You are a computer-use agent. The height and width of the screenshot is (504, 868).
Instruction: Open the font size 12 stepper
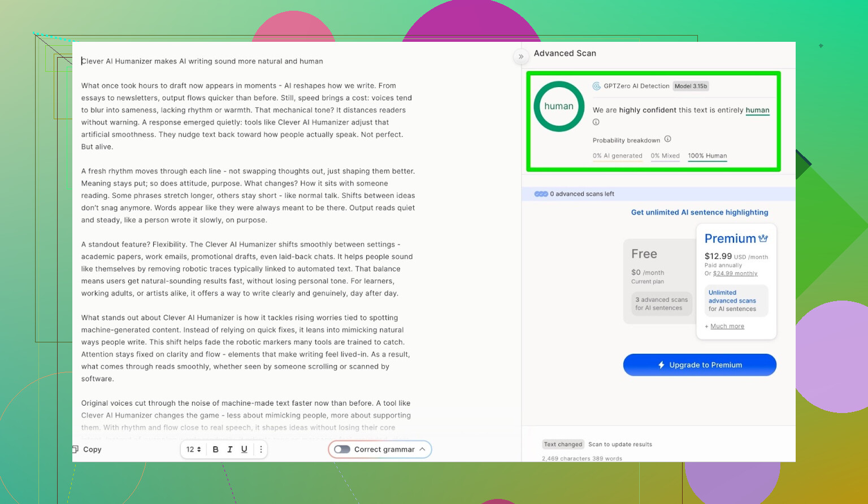pos(194,449)
